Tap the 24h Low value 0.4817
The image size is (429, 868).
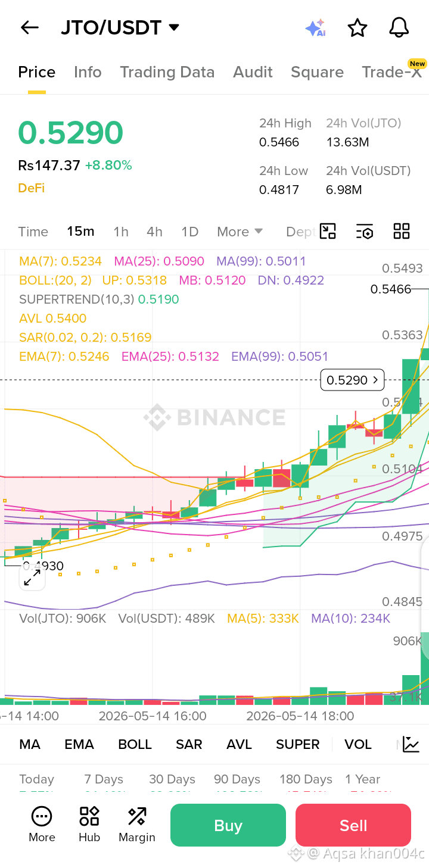279,190
